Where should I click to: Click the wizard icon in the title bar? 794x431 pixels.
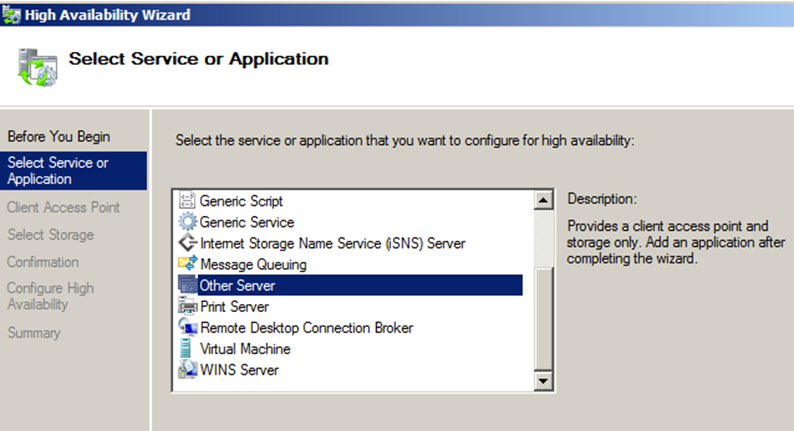point(11,15)
